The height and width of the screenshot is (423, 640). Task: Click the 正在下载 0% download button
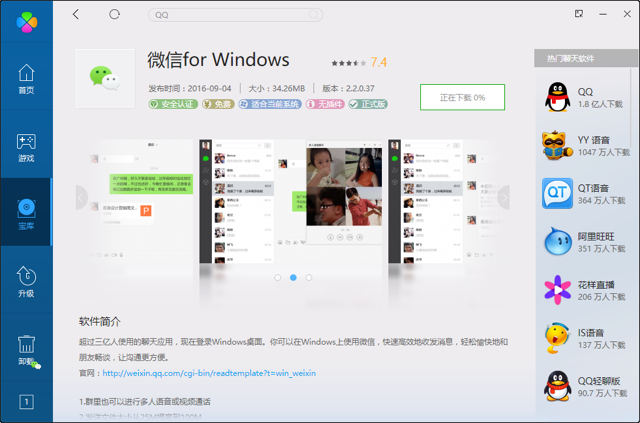point(462,98)
